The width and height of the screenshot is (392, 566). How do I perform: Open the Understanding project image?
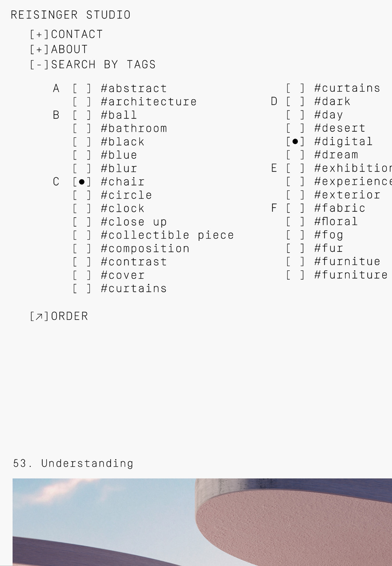pos(202,522)
